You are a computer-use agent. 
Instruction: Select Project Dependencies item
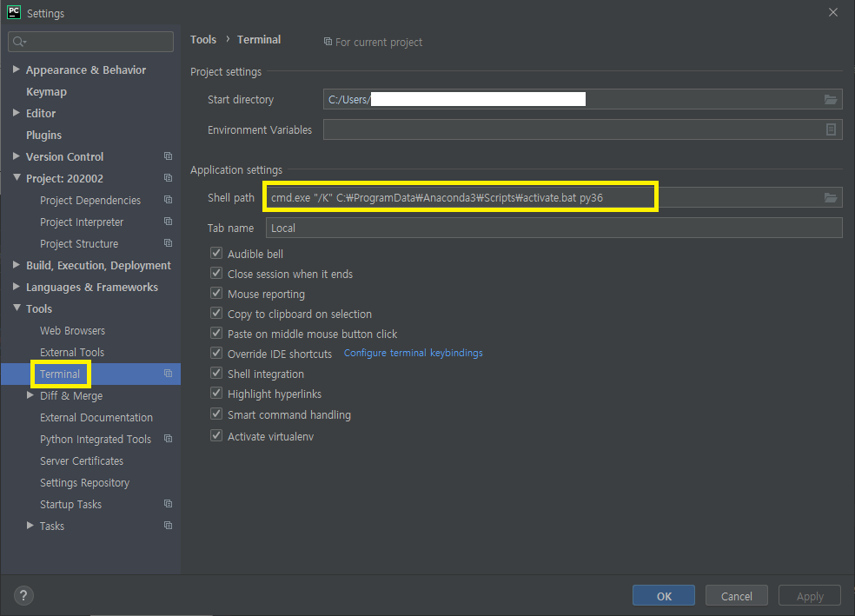click(x=90, y=200)
